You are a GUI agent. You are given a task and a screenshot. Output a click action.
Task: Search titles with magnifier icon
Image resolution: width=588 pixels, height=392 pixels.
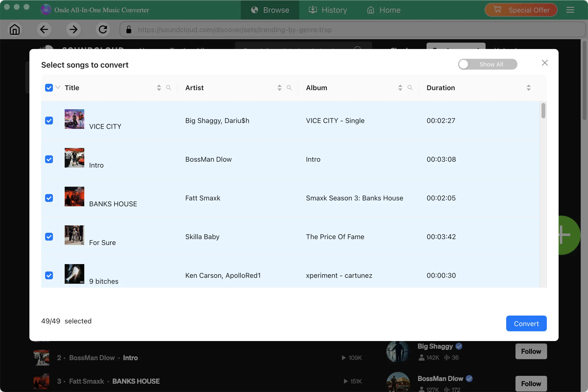pos(169,88)
